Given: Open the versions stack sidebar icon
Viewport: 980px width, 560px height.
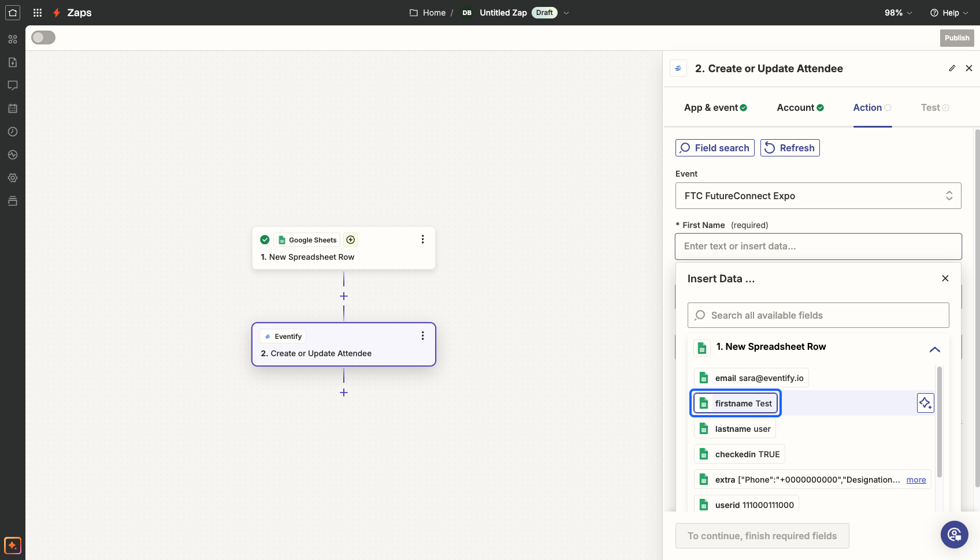Looking at the screenshot, I should point(12,201).
